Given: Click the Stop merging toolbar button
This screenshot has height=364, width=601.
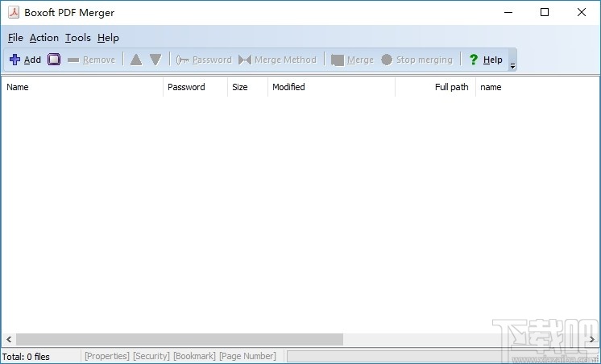Looking at the screenshot, I should (x=417, y=60).
